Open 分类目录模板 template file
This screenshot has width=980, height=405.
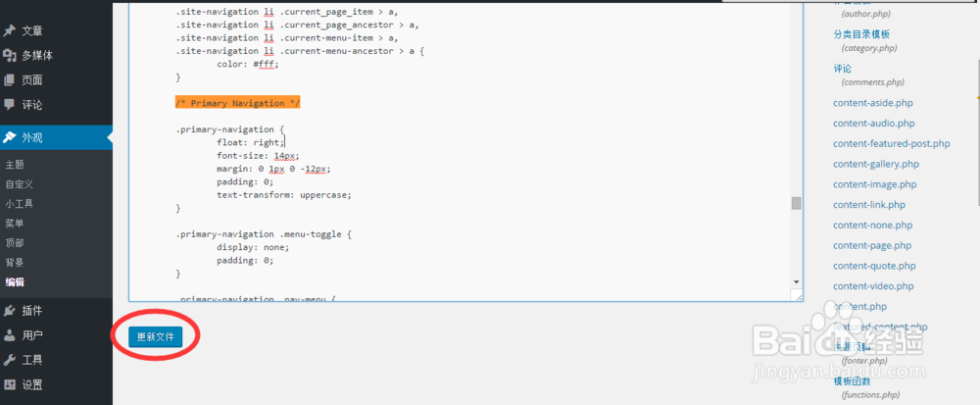click(861, 33)
